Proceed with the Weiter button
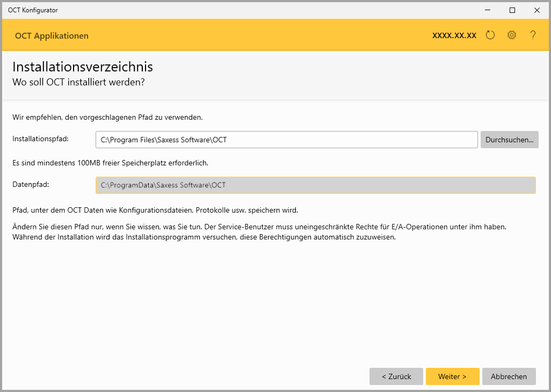Viewport: 551px width, 392px height. click(x=452, y=376)
